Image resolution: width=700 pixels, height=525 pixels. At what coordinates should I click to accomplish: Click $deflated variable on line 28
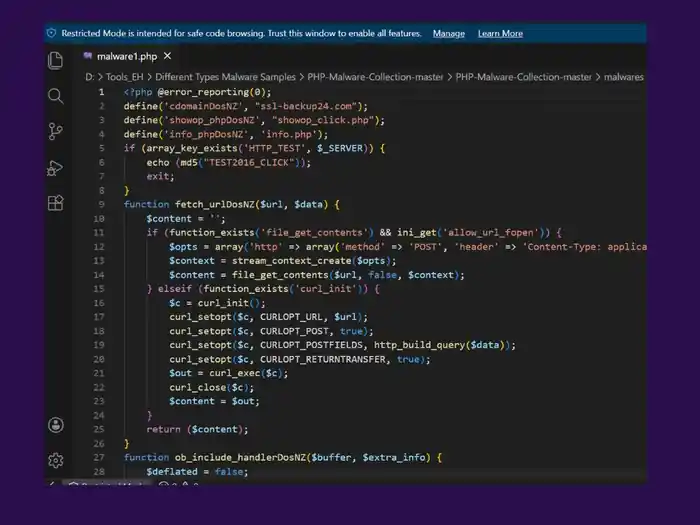point(172,471)
